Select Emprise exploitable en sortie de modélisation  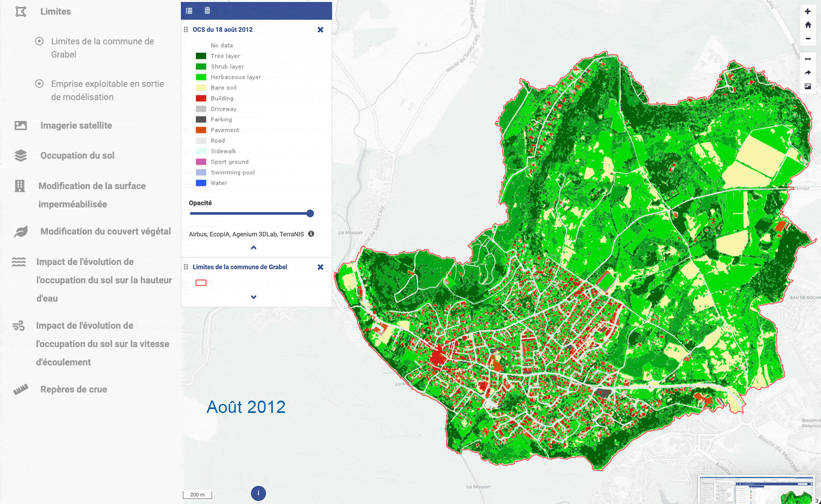click(39, 84)
